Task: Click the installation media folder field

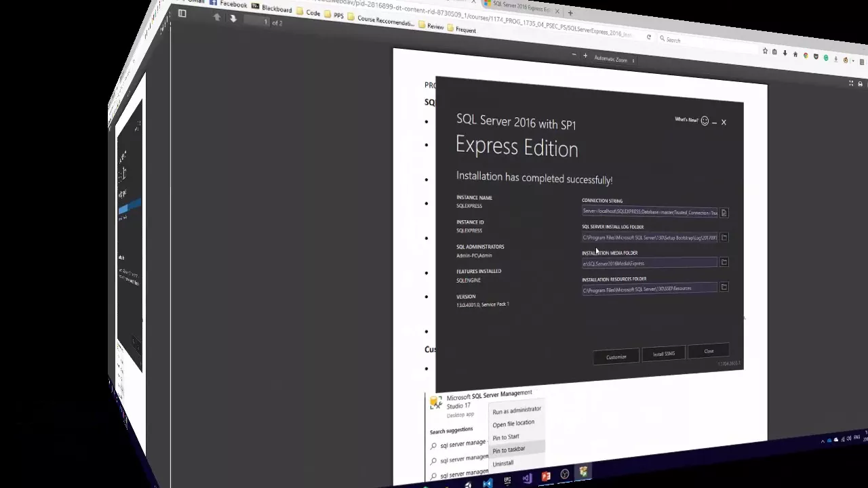Action: 649,263
